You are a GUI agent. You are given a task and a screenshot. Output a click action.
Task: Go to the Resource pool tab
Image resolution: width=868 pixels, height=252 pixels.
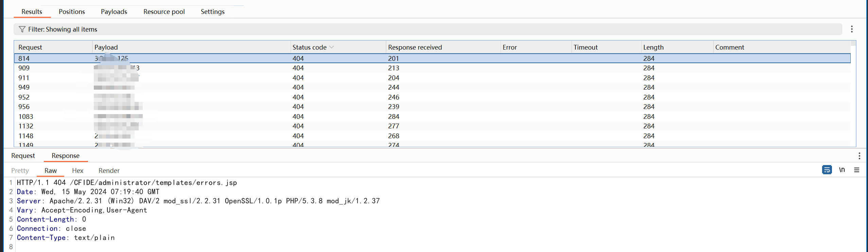164,12
